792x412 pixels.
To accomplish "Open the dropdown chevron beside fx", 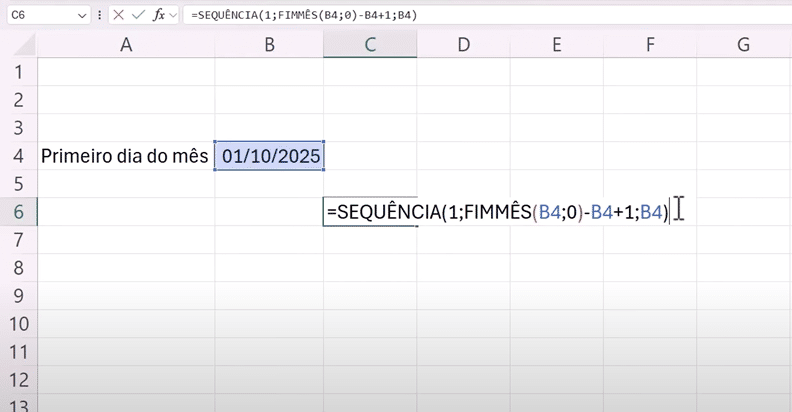I will [173, 15].
